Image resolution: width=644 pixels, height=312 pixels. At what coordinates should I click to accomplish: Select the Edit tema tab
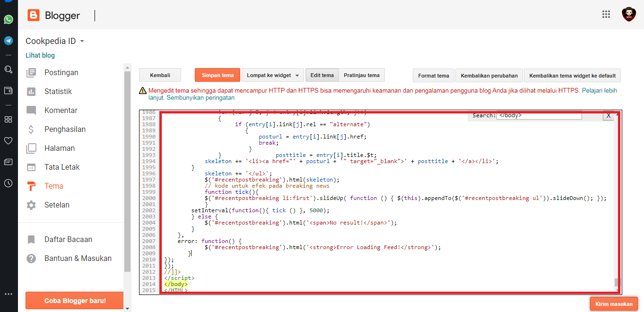coord(322,75)
